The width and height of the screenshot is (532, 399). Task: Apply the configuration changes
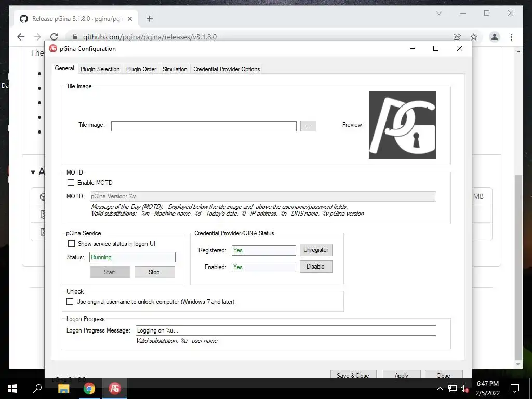tap(402, 375)
